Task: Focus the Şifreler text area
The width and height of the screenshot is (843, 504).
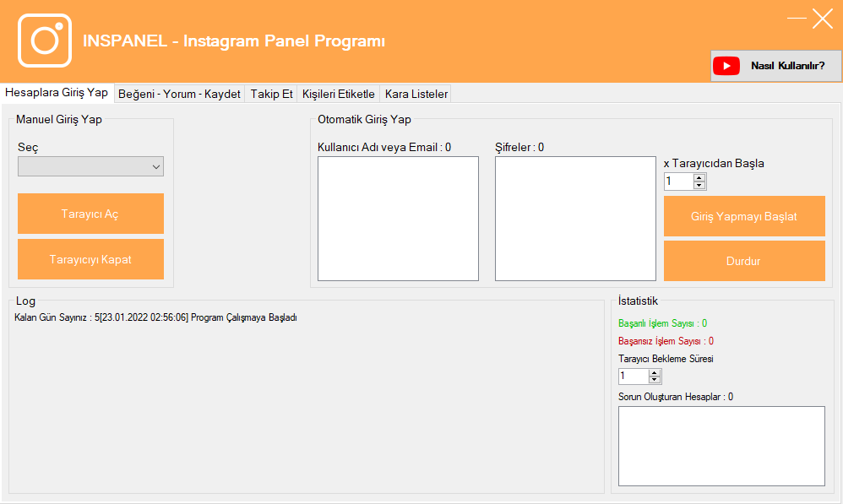Action: coord(575,219)
